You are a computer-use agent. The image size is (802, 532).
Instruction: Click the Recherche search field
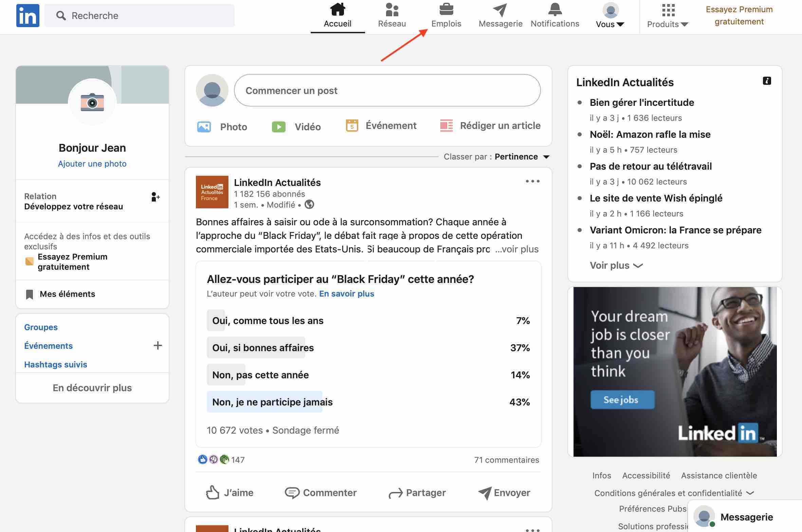tap(139, 15)
